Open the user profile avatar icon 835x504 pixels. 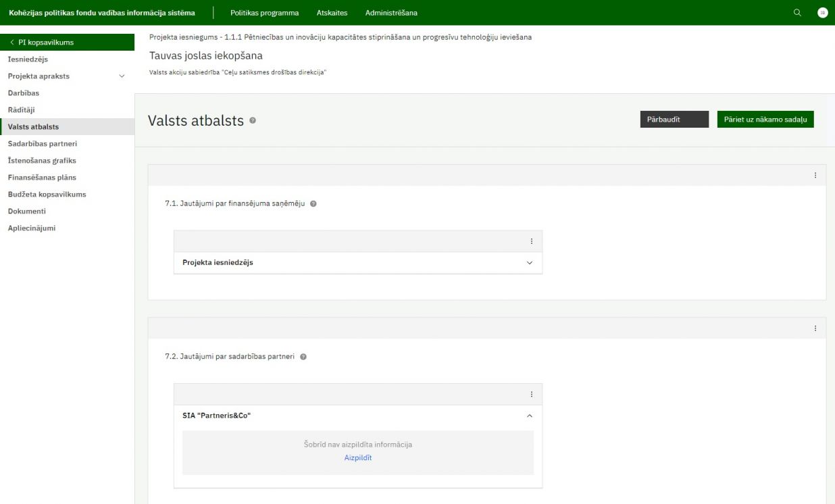click(x=822, y=13)
